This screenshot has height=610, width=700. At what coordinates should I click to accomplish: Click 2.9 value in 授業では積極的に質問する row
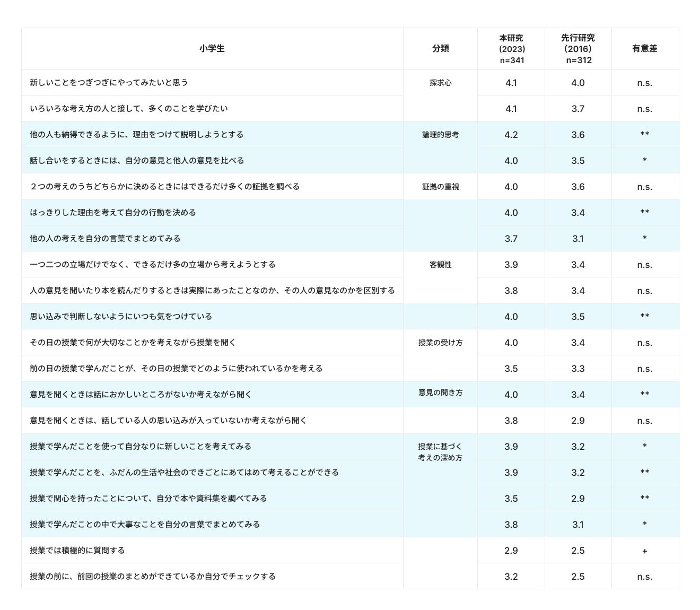511,551
